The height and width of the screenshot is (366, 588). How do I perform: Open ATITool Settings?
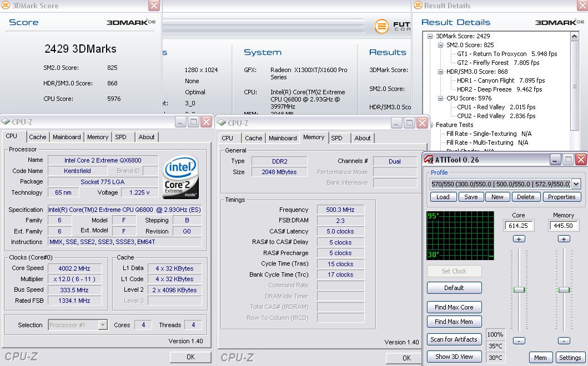pyautogui.click(x=570, y=358)
